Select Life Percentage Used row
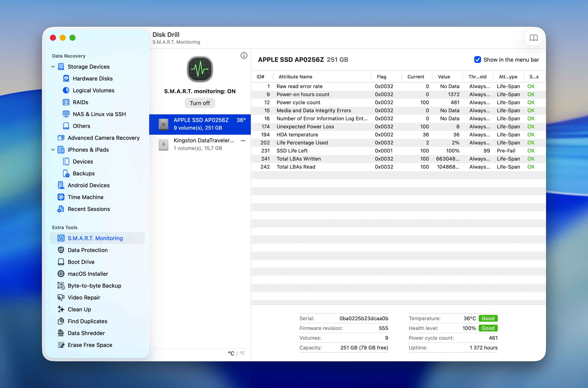This screenshot has height=388, width=588. (x=398, y=143)
